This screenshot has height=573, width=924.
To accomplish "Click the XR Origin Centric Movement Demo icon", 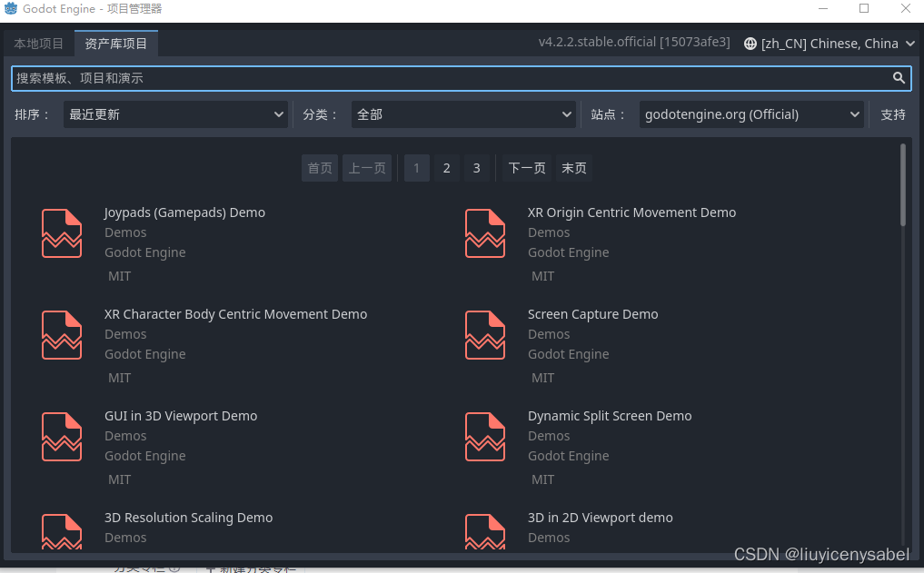I will 485,233.
